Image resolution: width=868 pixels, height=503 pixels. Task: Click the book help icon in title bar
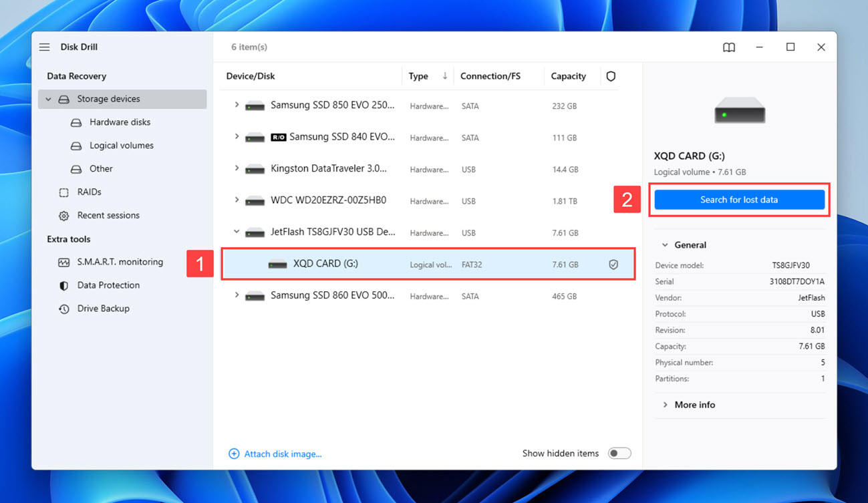(x=728, y=47)
